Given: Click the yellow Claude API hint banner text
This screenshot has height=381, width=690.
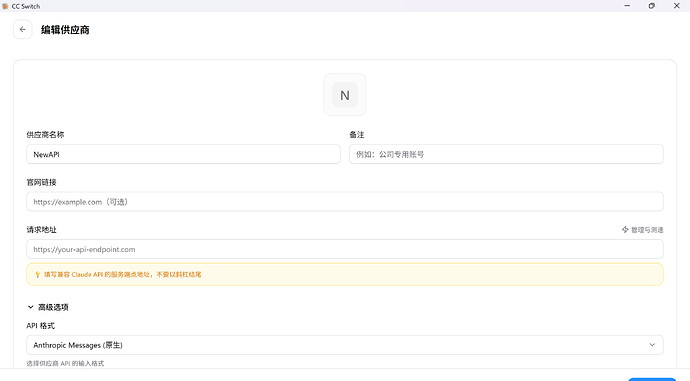Looking at the screenshot, I should pyautogui.click(x=122, y=275).
